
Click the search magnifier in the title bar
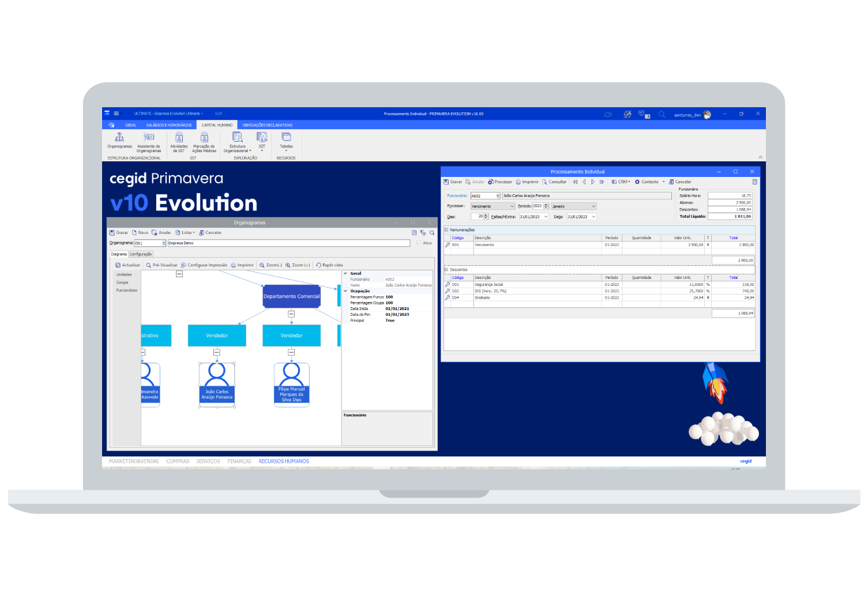[x=662, y=114]
